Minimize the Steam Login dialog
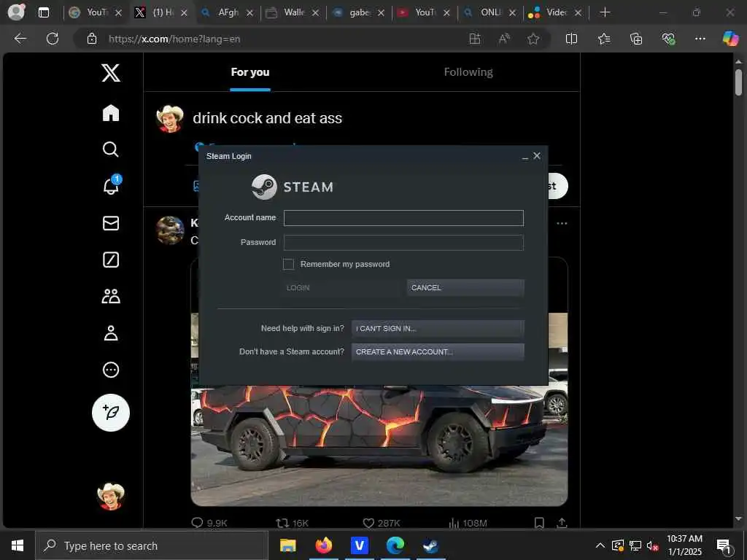747x560 pixels. 525,157
